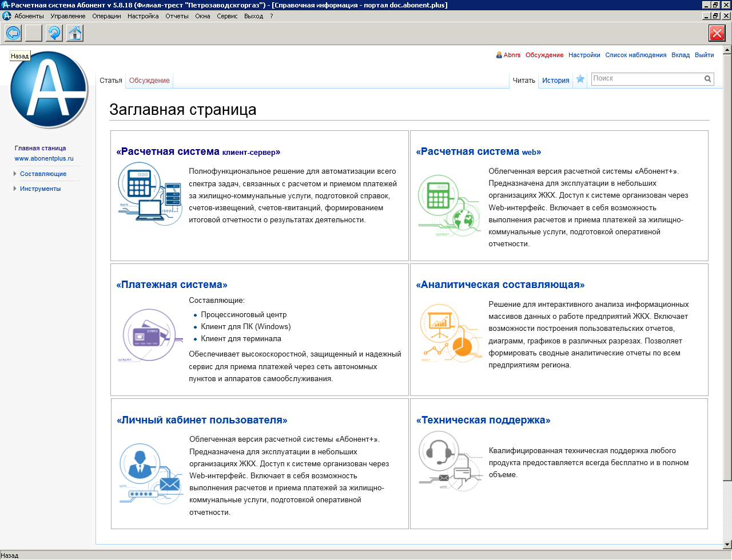The width and height of the screenshot is (732, 560).
Task: Click the vertical scrollbar down arrow
Action: [x=727, y=545]
